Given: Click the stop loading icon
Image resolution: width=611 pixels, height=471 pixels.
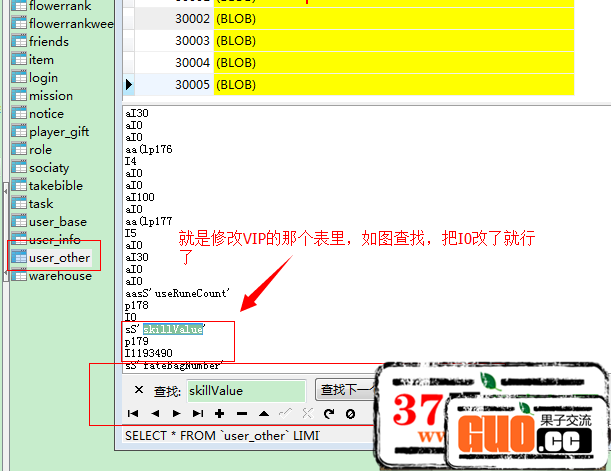Looking at the screenshot, I should [350, 414].
